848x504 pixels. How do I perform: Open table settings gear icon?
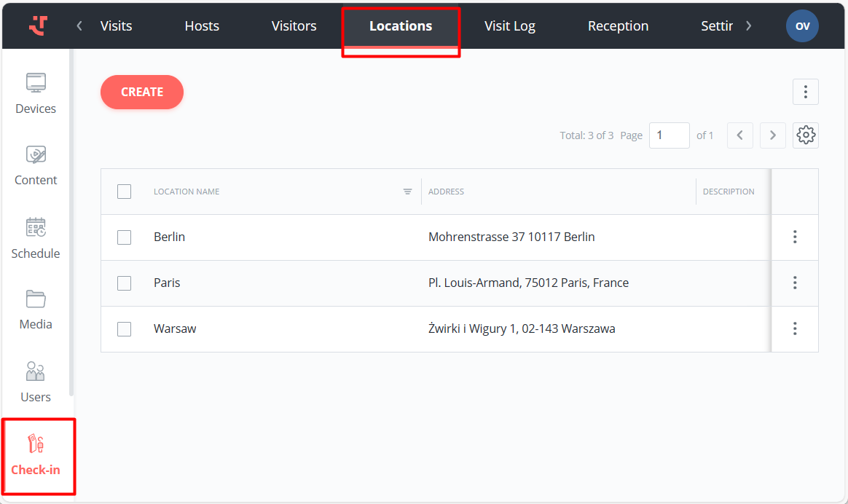pyautogui.click(x=805, y=135)
